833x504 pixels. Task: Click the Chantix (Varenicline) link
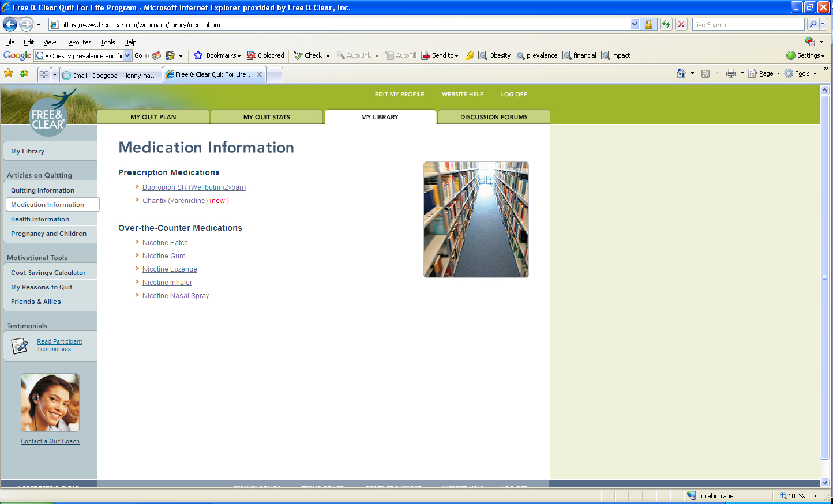175,201
